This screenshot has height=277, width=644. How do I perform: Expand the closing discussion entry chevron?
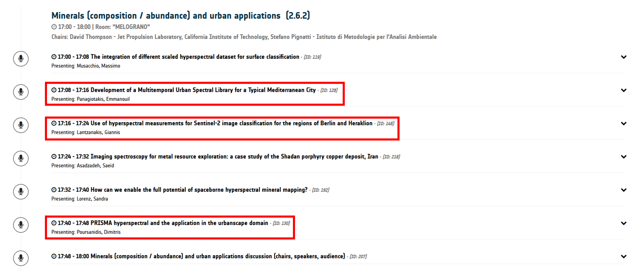(x=624, y=256)
